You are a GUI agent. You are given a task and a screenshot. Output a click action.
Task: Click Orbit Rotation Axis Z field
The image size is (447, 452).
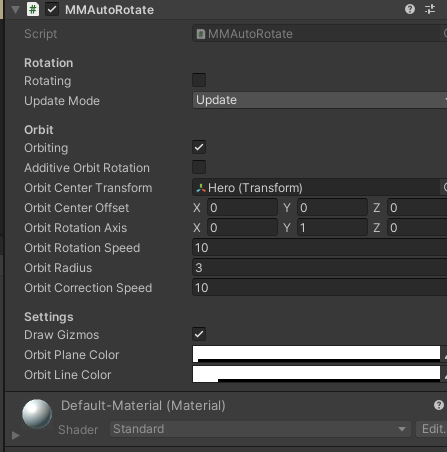click(417, 228)
